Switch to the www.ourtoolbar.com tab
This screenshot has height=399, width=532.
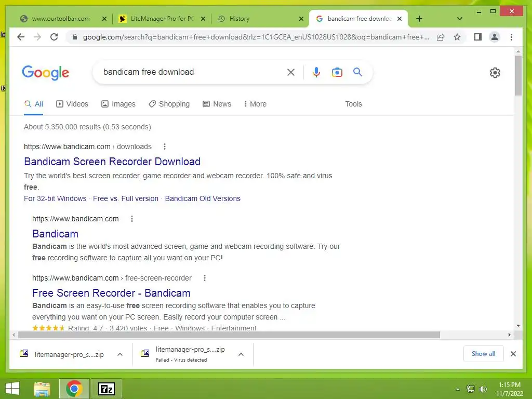pos(61,19)
